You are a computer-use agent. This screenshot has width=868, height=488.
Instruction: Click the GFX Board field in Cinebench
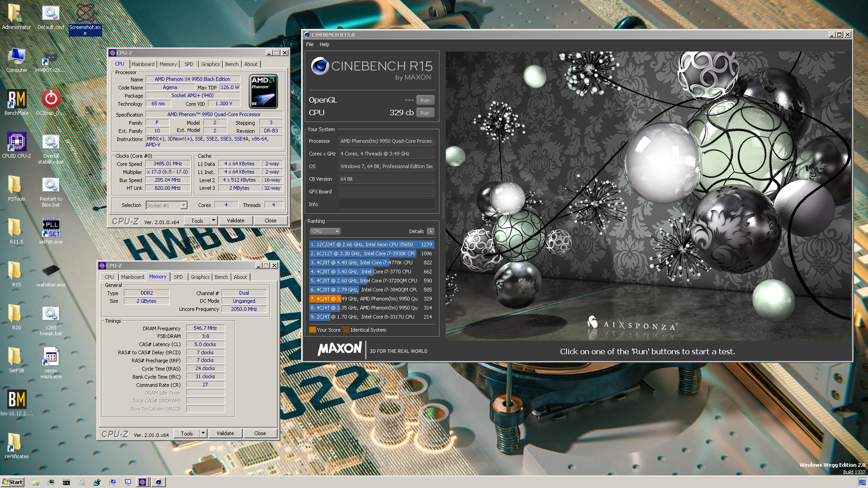(387, 192)
